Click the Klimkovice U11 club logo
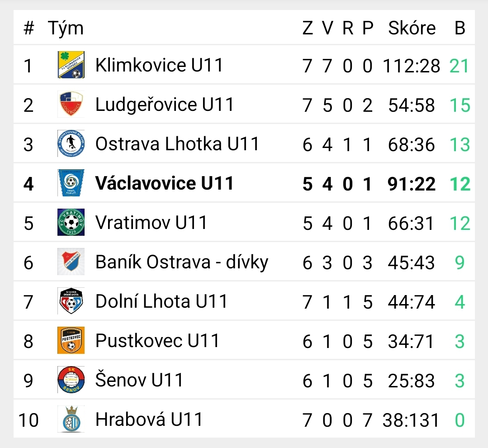Image resolution: width=488 pixels, height=448 pixels. click(71, 65)
